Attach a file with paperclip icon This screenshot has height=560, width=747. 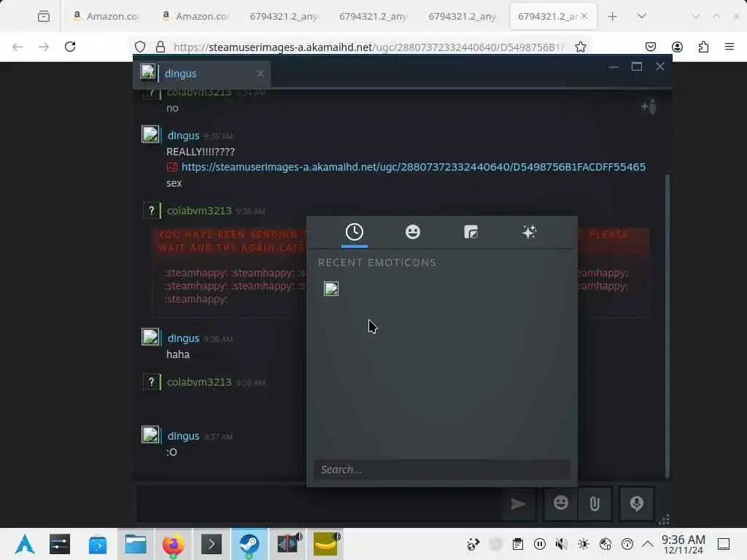pos(595,504)
